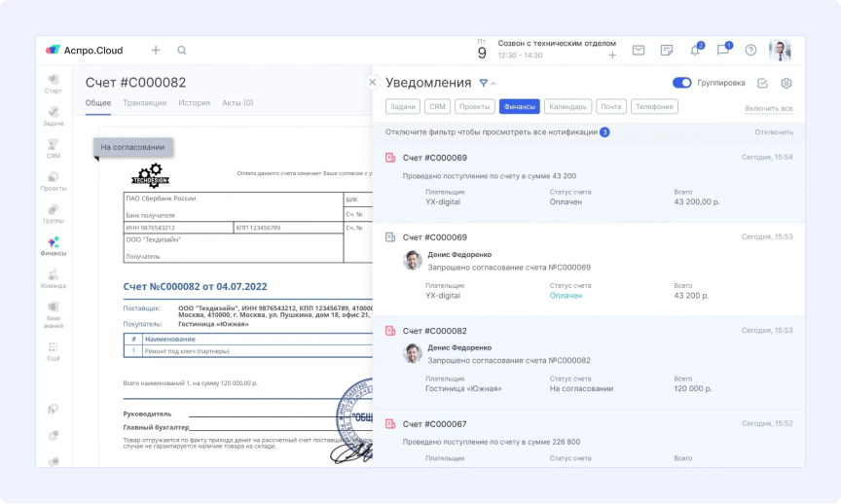Switch to the Транзакции tab
This screenshot has width=841, height=504.
click(144, 103)
